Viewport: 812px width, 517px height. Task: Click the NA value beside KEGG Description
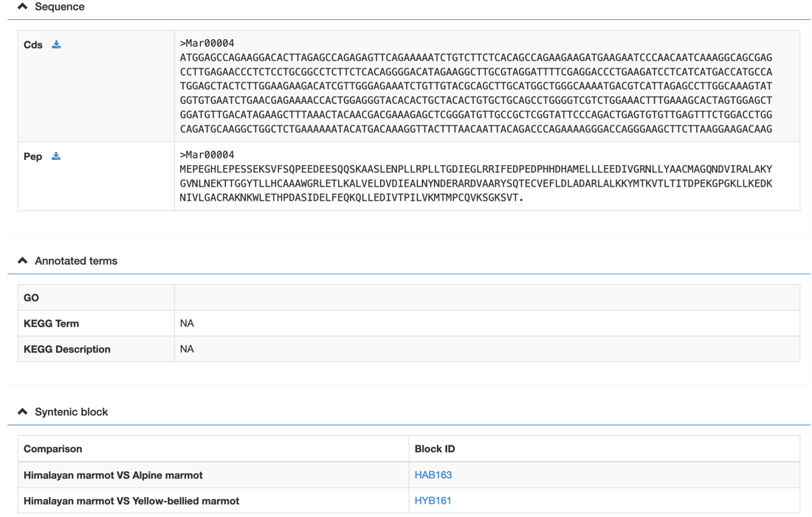[x=187, y=350]
